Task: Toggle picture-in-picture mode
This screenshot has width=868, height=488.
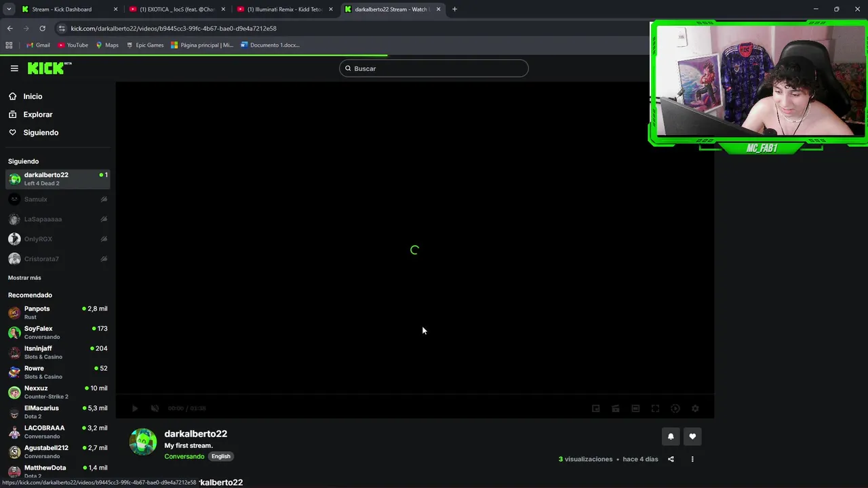Action: [x=596, y=409]
